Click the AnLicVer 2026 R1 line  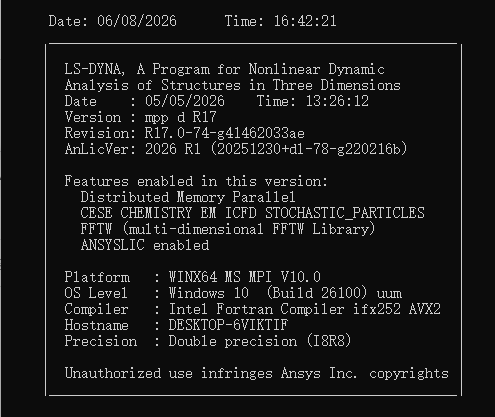tap(236, 149)
